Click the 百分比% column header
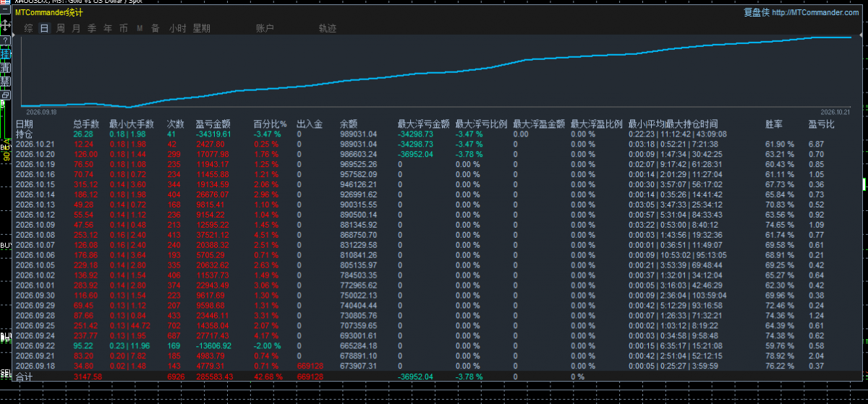This screenshot has width=868, height=404. pos(271,124)
